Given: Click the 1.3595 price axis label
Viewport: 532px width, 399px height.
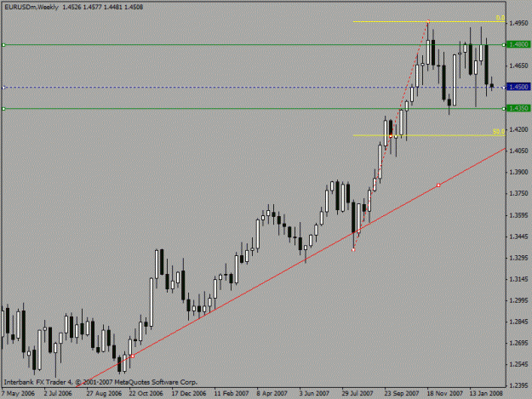Looking at the screenshot, I should (x=519, y=215).
